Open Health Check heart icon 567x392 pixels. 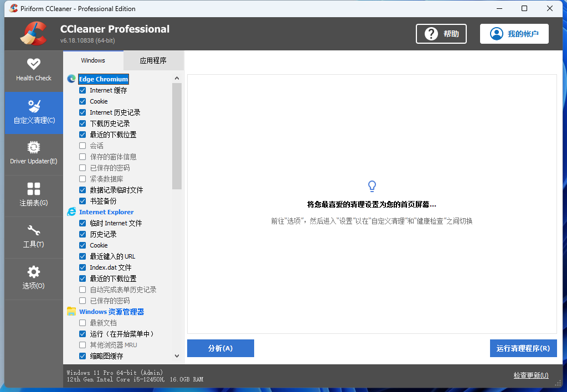(x=34, y=64)
